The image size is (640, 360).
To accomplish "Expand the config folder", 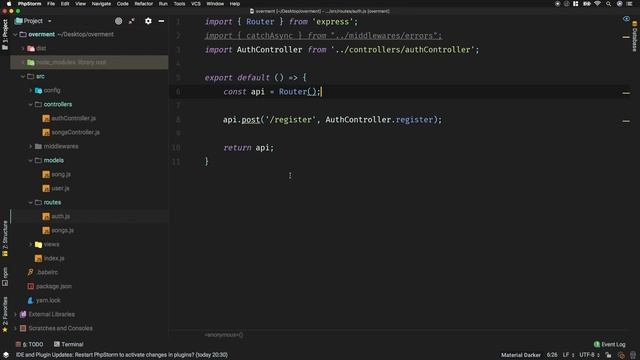I will click(x=31, y=91).
